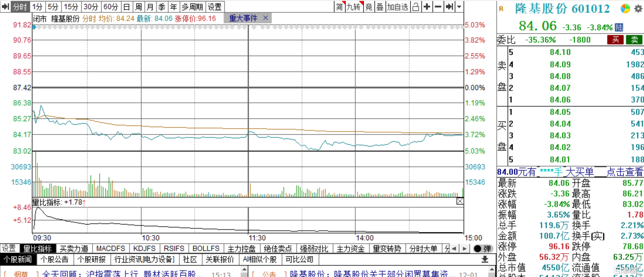644x277 pixels.
Task: Click the green 卖 sell button
Action: click(x=634, y=40)
